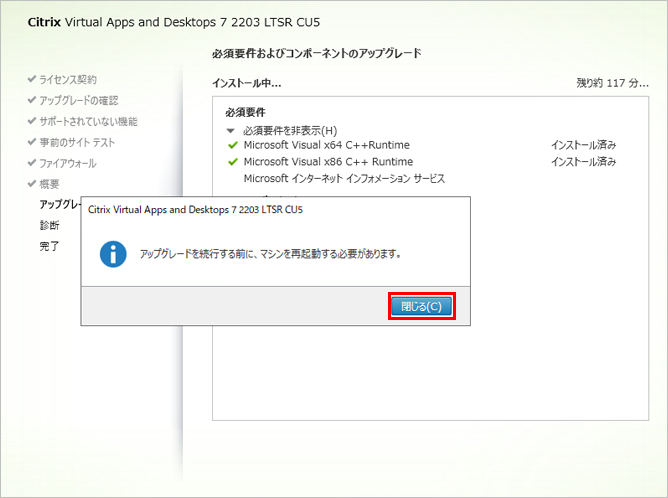This screenshot has height=498, width=668.
Task: Click checkmark icon next to ファイアウォール
Action: 32,162
